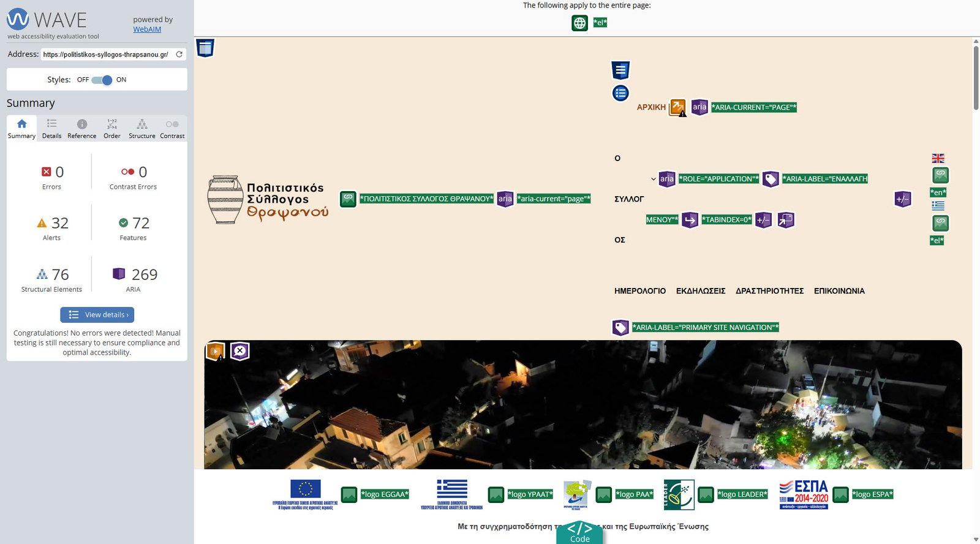
Task: Expand the Ο ΣΥΛΛΟΓΟΣ submenu chevron
Action: (x=653, y=179)
